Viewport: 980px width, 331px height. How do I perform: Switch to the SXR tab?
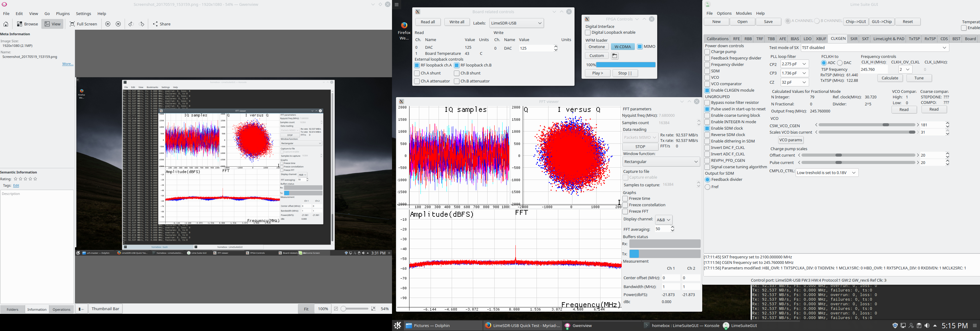pos(854,39)
